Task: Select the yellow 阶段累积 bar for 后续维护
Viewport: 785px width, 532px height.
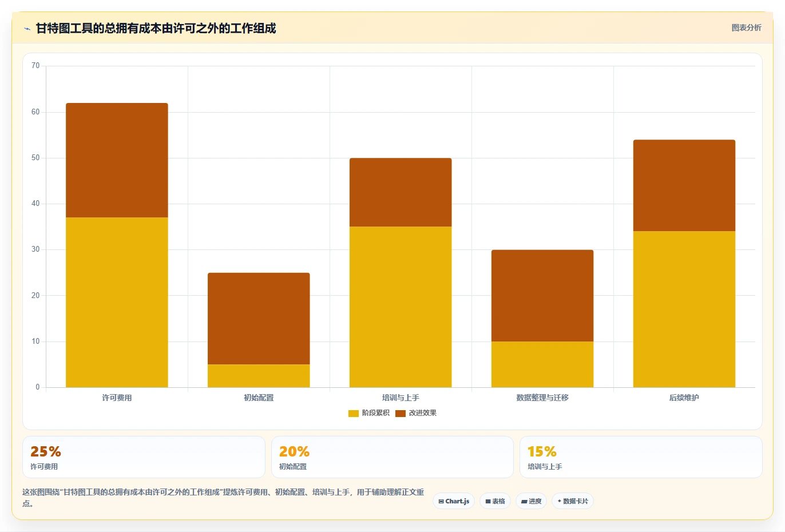Action: 684,309
